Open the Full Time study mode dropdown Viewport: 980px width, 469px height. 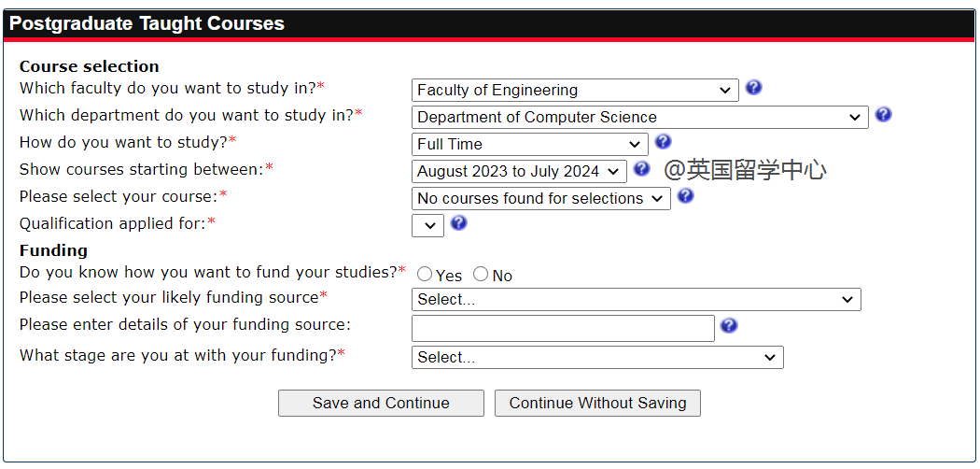coord(529,145)
